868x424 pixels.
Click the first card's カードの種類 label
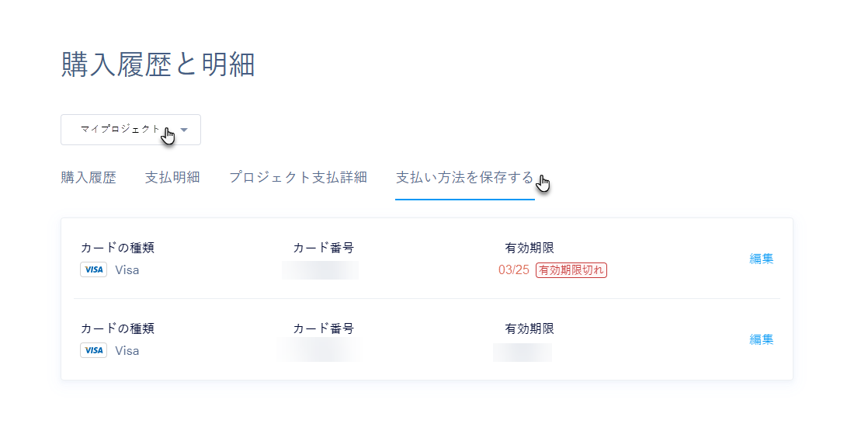tap(117, 248)
